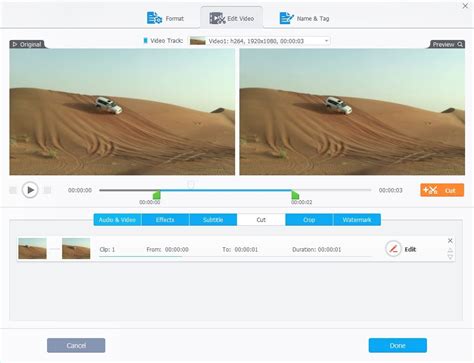The height and width of the screenshot is (363, 474).
Task: Click the 00:00:02 end marker time label
Action: [301, 202]
